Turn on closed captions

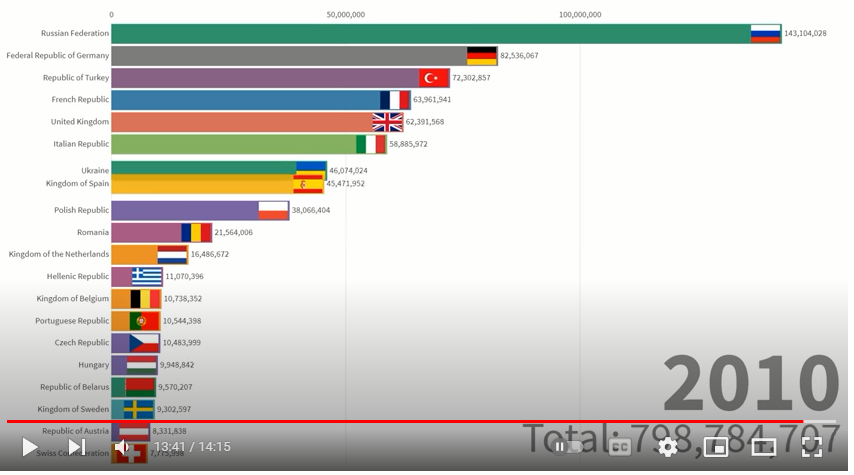(x=620, y=447)
